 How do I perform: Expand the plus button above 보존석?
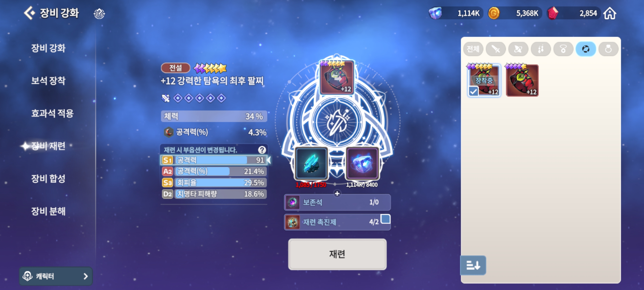click(337, 193)
